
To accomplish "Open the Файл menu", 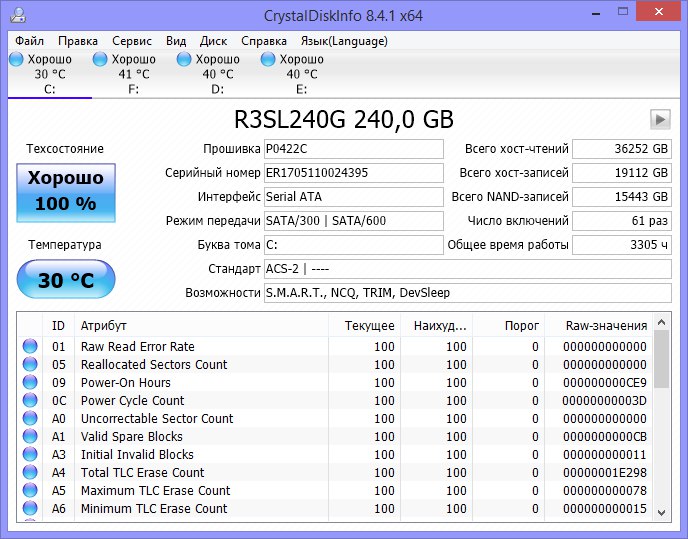I will pos(29,41).
